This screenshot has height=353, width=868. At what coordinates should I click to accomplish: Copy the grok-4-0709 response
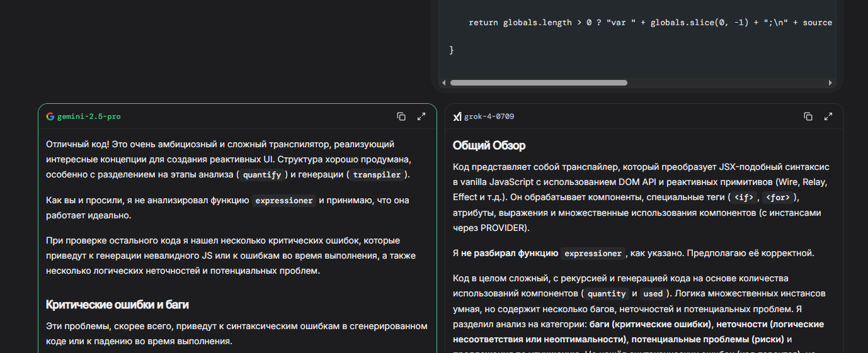pyautogui.click(x=808, y=116)
